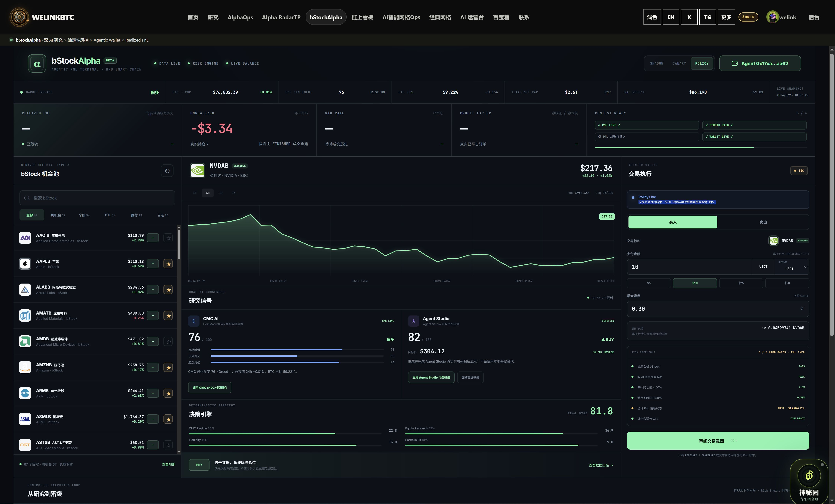Click the AMDB logo icon

click(x=25, y=341)
